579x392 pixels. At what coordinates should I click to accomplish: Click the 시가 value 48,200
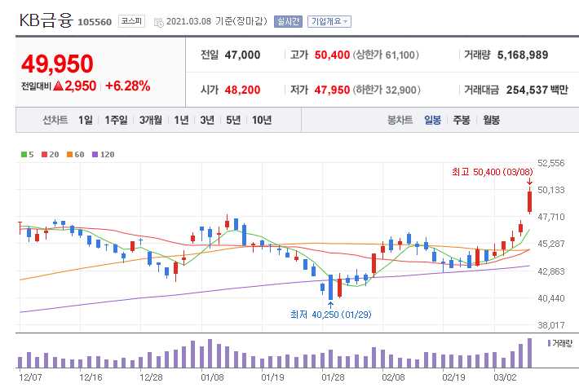(242, 90)
